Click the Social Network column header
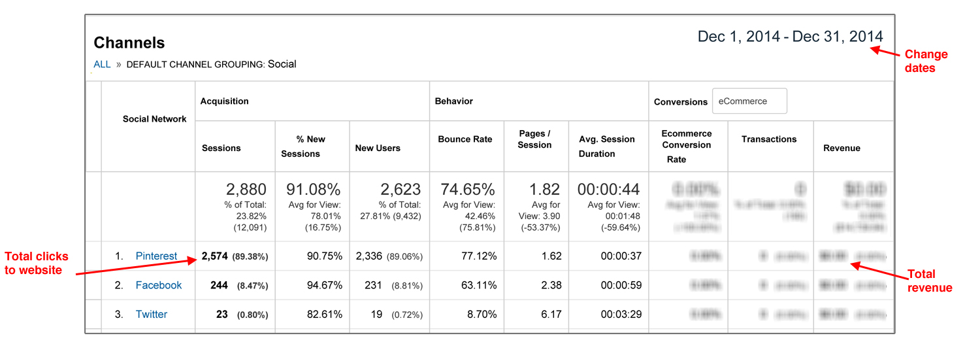980x344 pixels. (x=155, y=119)
